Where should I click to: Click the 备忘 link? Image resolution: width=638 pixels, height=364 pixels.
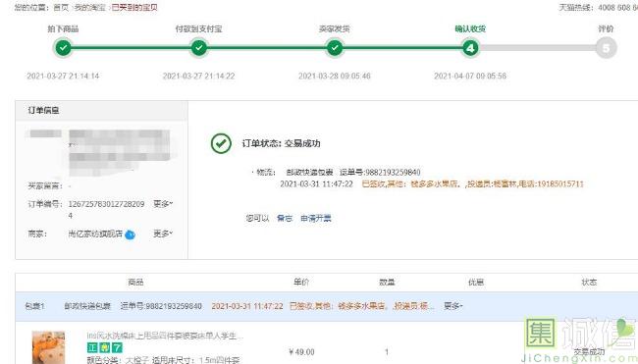[285, 219]
